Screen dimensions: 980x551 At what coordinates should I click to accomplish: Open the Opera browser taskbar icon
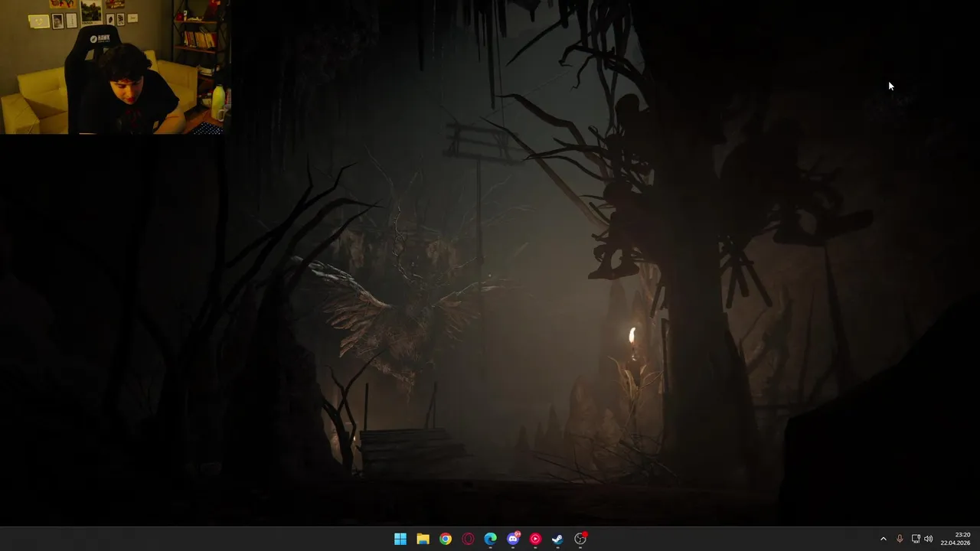click(x=468, y=539)
